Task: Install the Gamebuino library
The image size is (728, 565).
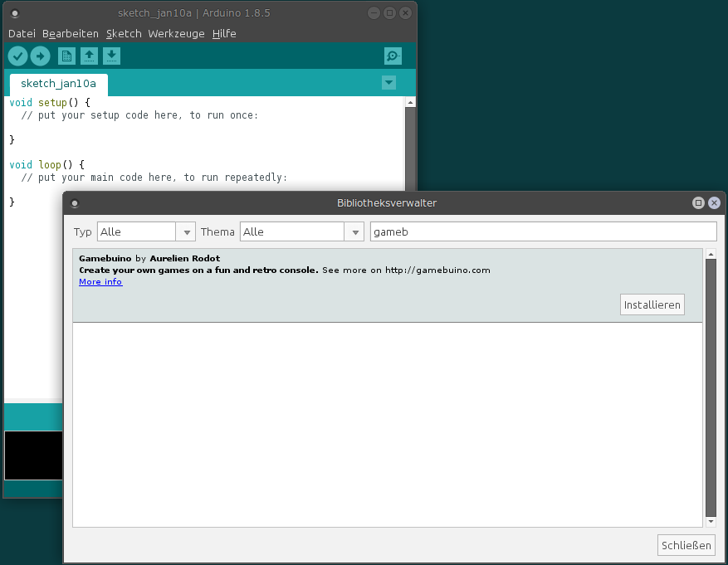Action: pyautogui.click(x=652, y=304)
